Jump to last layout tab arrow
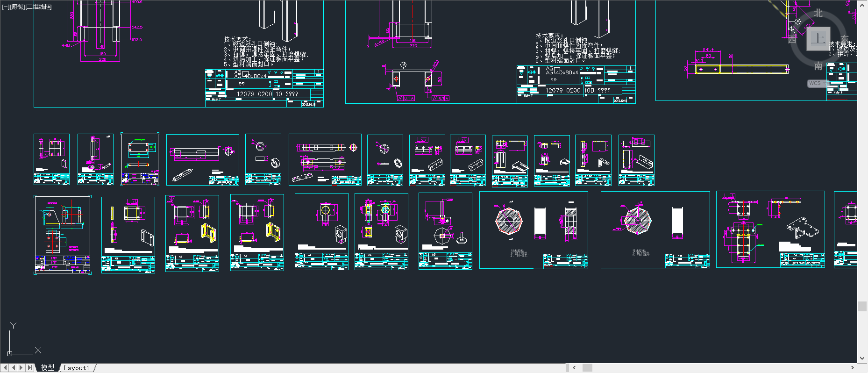Viewport: 868px width, 373px height. tap(30, 368)
